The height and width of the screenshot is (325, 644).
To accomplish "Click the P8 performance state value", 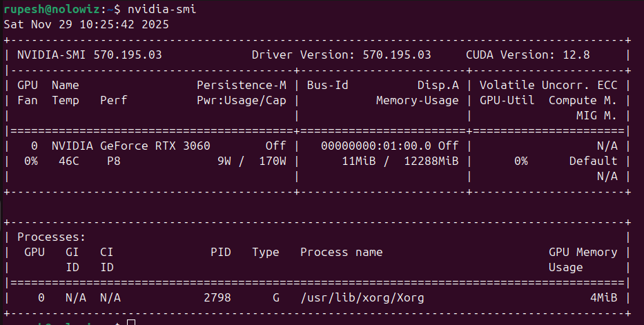I will [x=114, y=161].
